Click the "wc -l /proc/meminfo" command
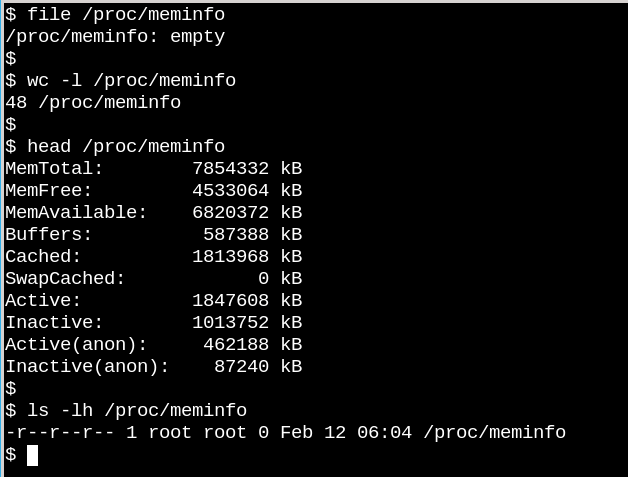 click(131, 81)
